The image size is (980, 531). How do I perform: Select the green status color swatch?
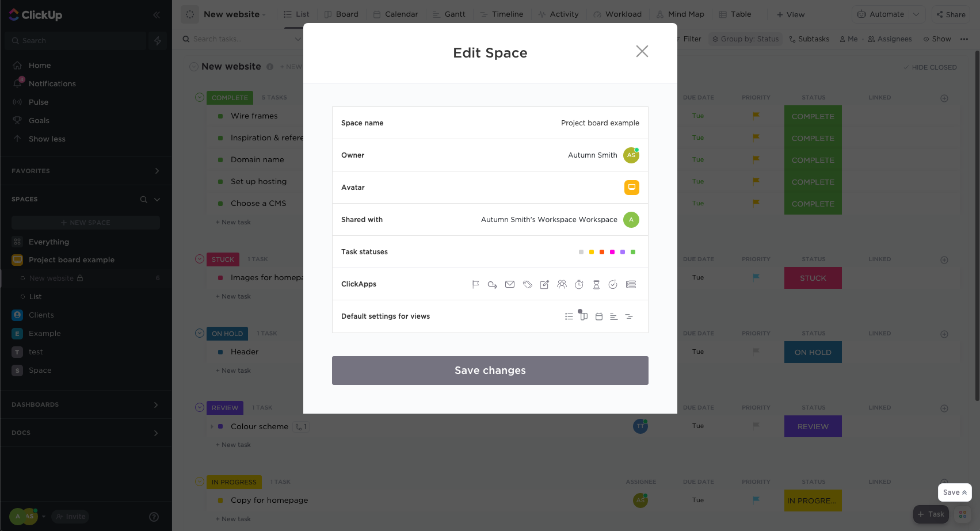[x=633, y=251]
